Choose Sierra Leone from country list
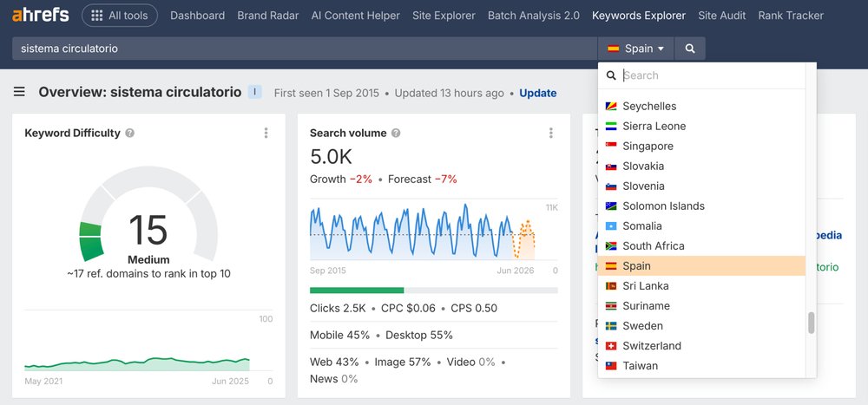This screenshot has height=405, width=868. tap(702, 126)
